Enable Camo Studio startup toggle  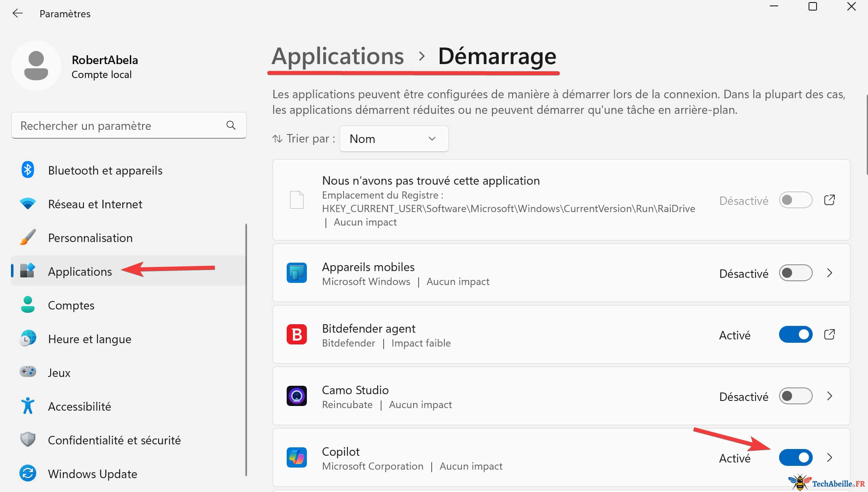pyautogui.click(x=795, y=396)
